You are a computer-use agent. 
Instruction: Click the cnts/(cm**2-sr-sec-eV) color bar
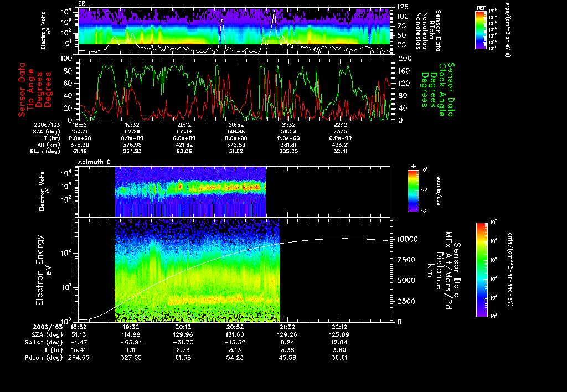(x=482, y=270)
